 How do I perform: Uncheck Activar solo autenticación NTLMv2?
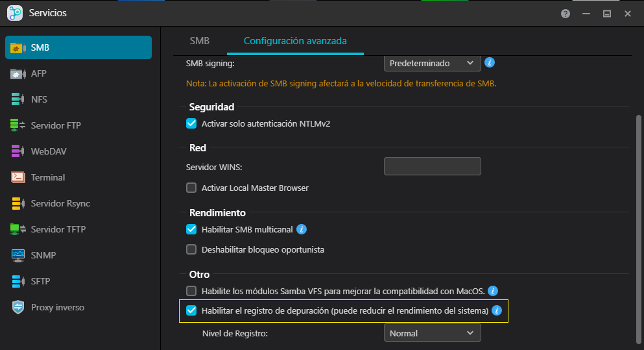[x=191, y=123]
